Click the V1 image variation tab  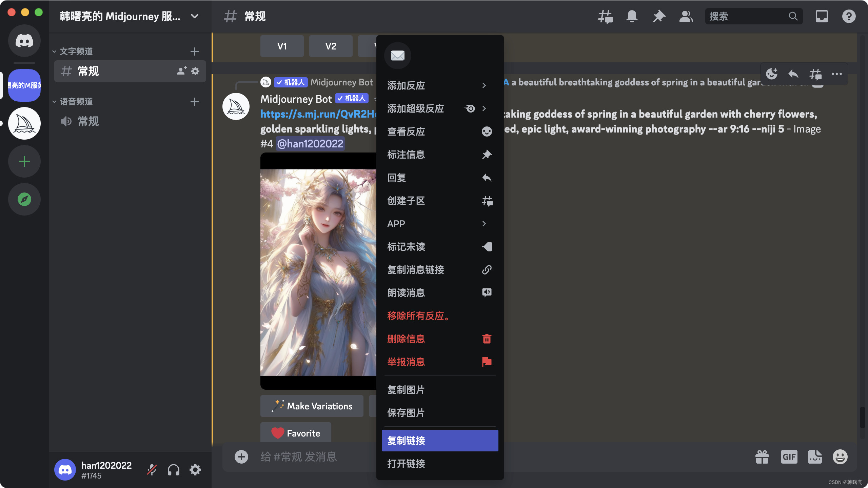click(282, 46)
